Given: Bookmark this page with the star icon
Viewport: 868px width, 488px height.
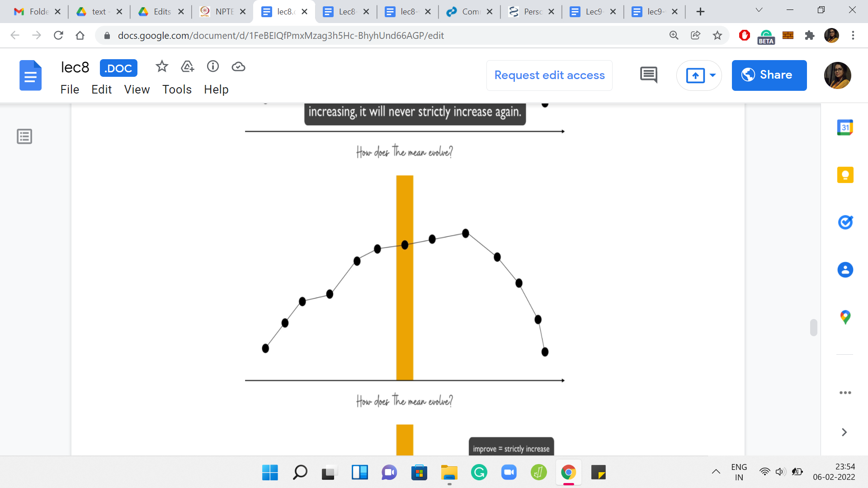Looking at the screenshot, I should point(717,35).
